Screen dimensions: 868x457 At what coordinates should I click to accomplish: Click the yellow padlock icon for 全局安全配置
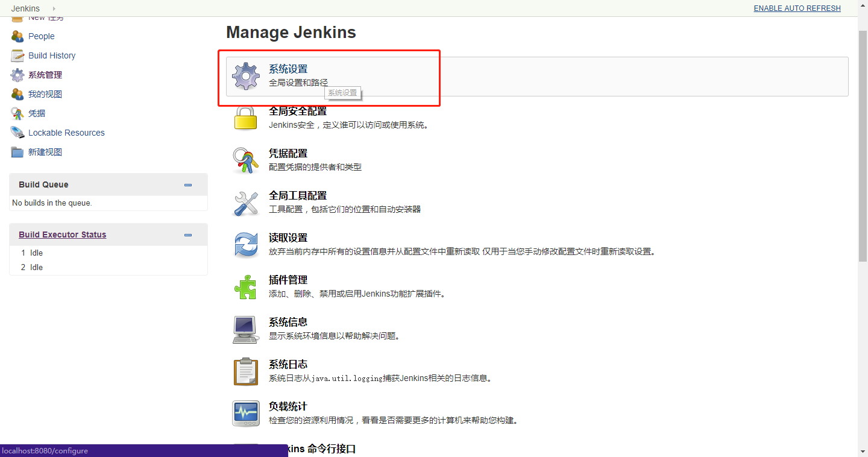(246, 118)
